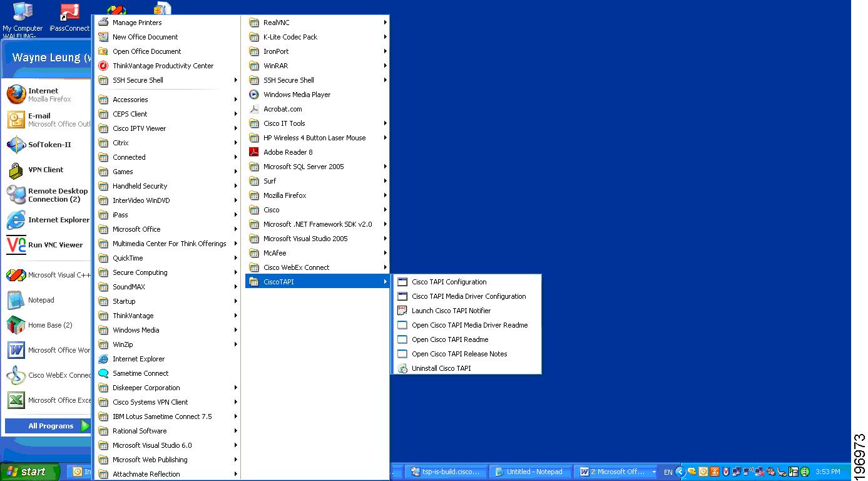Click the Adobe Reader 8 icon
The image size is (868, 481).
click(x=253, y=152)
